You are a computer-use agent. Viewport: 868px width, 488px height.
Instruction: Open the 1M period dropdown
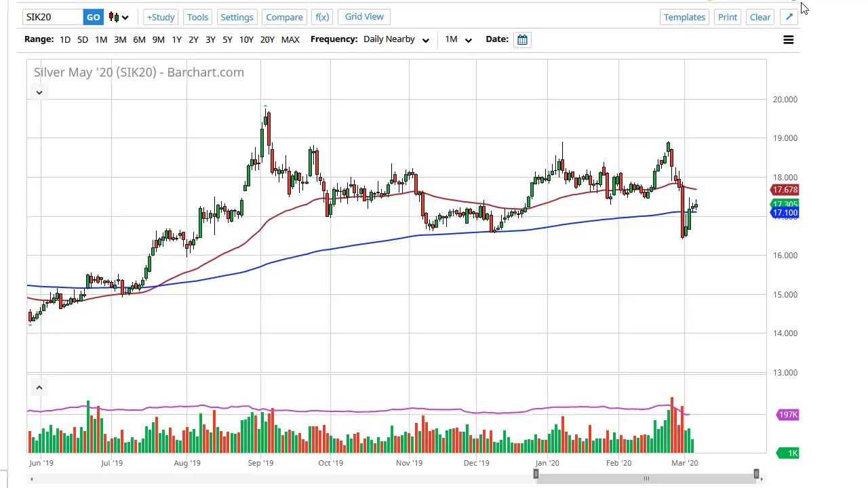click(x=458, y=39)
